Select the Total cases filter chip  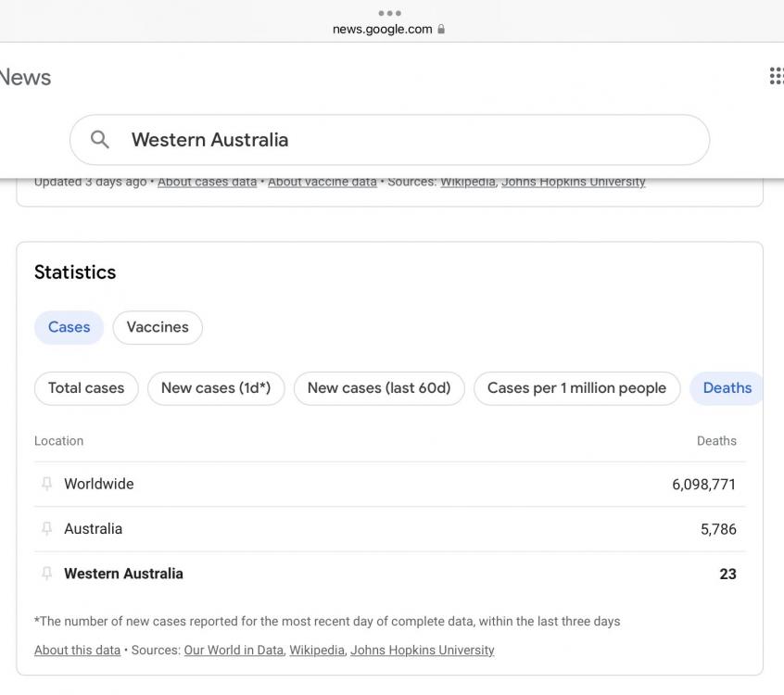point(86,388)
